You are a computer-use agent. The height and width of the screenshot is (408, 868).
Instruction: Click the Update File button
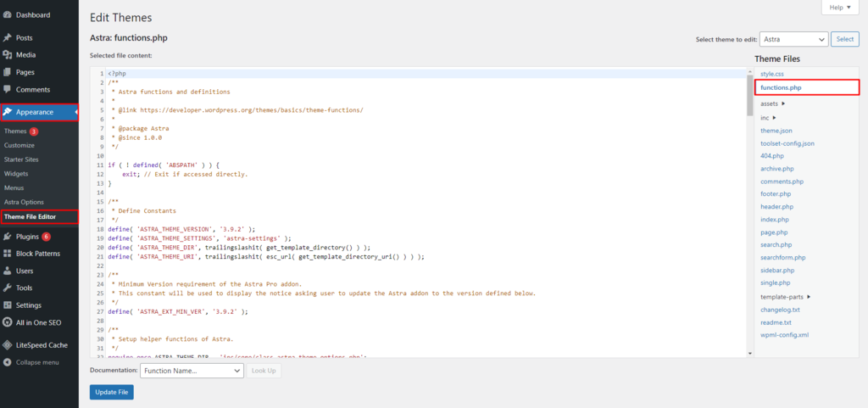(112, 392)
